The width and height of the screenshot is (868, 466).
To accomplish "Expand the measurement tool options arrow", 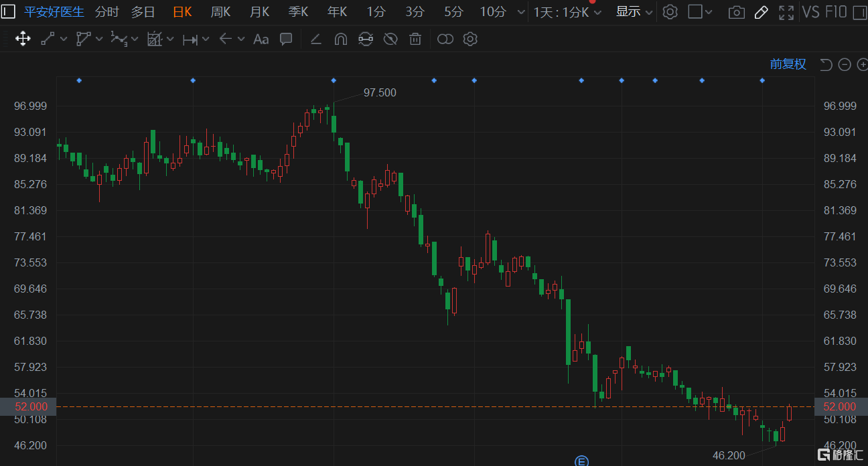I will 206,39.
